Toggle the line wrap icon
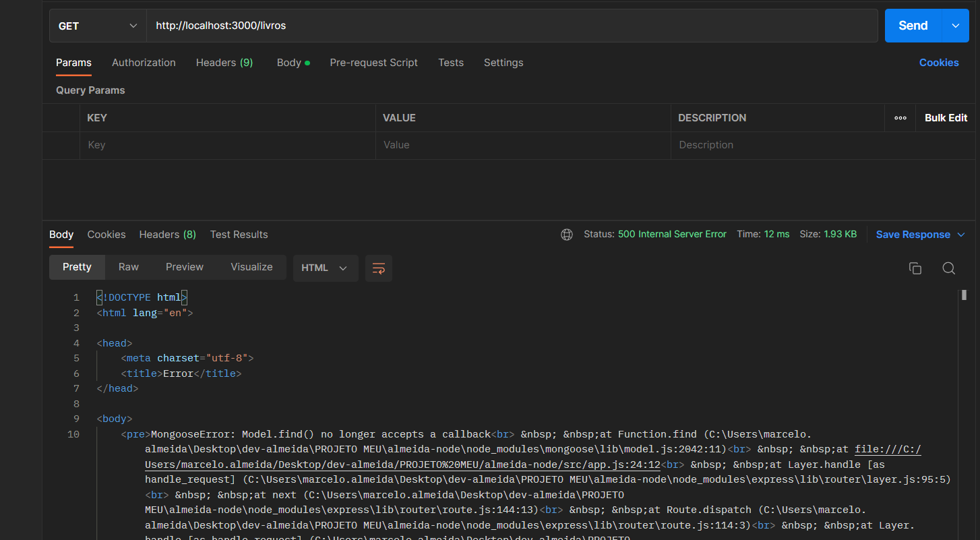This screenshot has height=540, width=980. tap(379, 268)
